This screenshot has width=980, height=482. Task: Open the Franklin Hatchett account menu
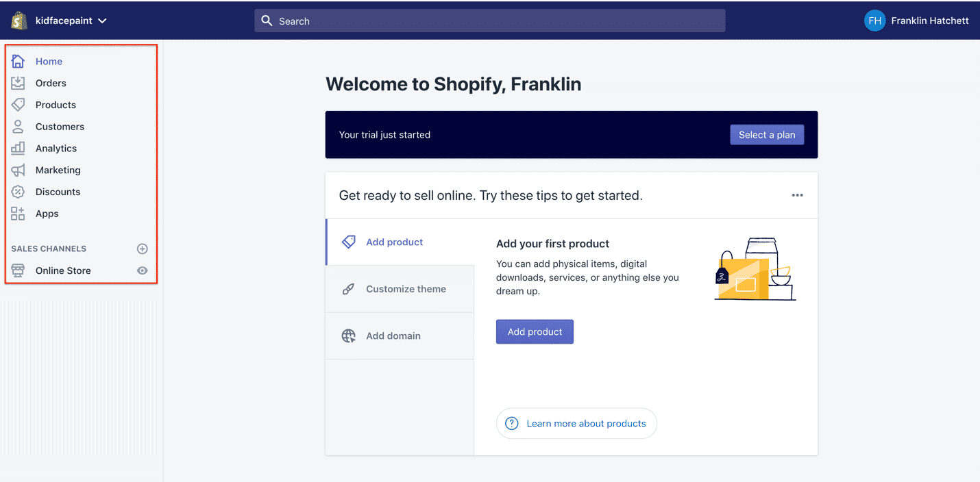click(916, 21)
